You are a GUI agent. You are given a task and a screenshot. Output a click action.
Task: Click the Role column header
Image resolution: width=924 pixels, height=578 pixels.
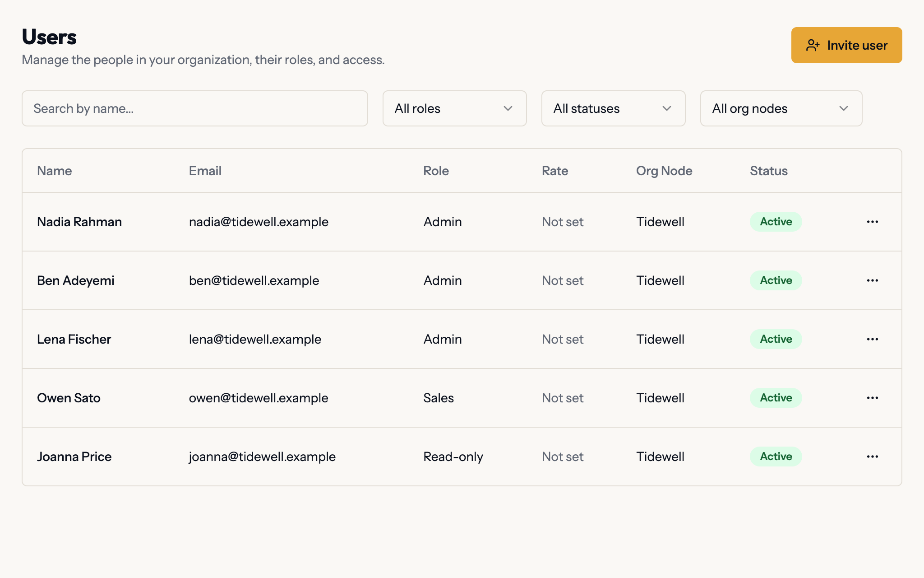(x=436, y=171)
